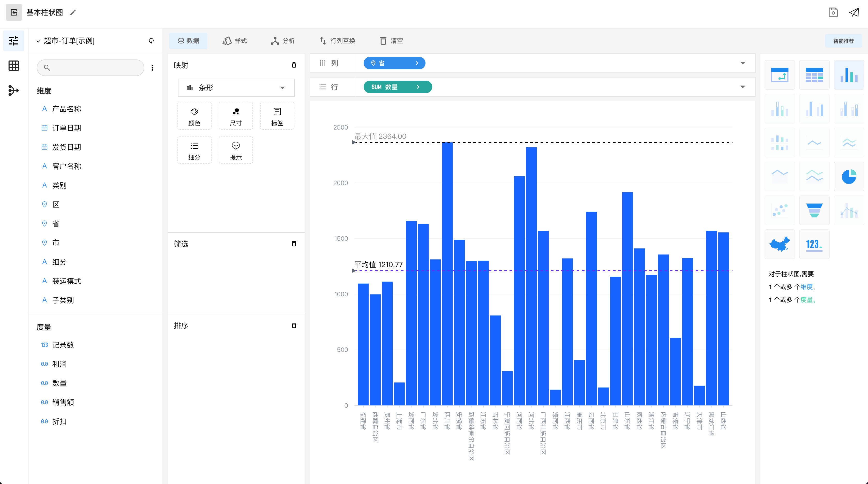This screenshot has height=484, width=868.
Task: Switch to the 数据 tab
Action: click(188, 41)
